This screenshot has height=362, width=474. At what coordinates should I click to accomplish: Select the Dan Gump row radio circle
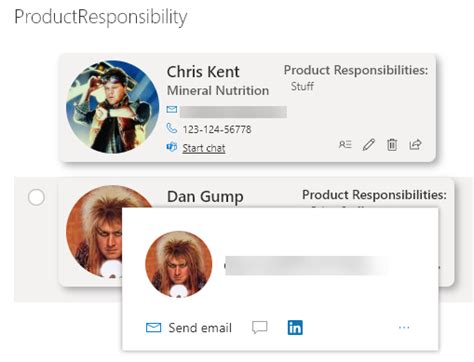pos(36,197)
